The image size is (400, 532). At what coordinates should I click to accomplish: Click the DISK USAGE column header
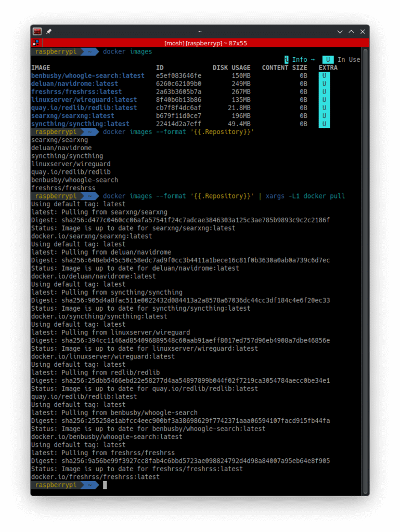[x=231, y=68]
